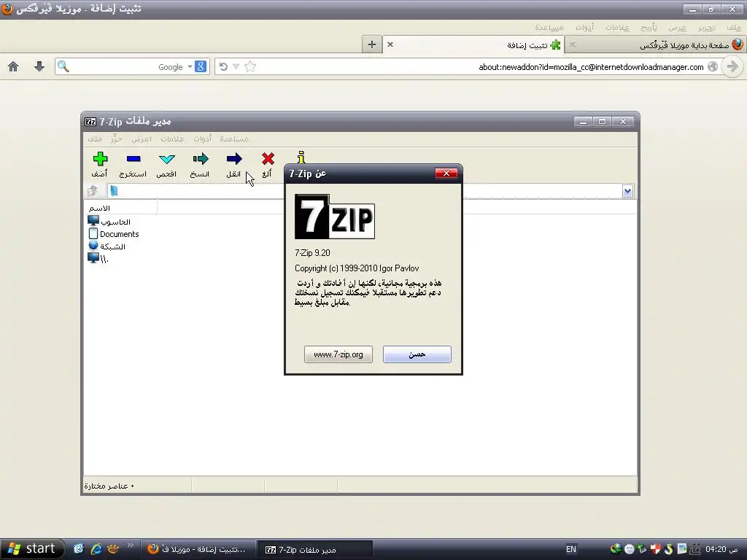Open the علامات favorites menu in 7-Zip
Screen dimensions: 747x560
[x=172, y=139]
